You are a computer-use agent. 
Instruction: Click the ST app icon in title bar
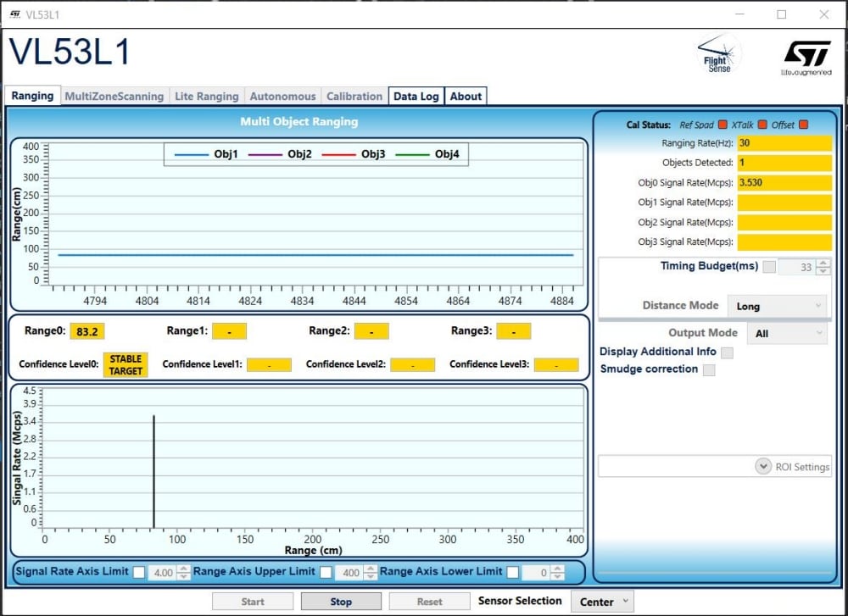click(15, 14)
